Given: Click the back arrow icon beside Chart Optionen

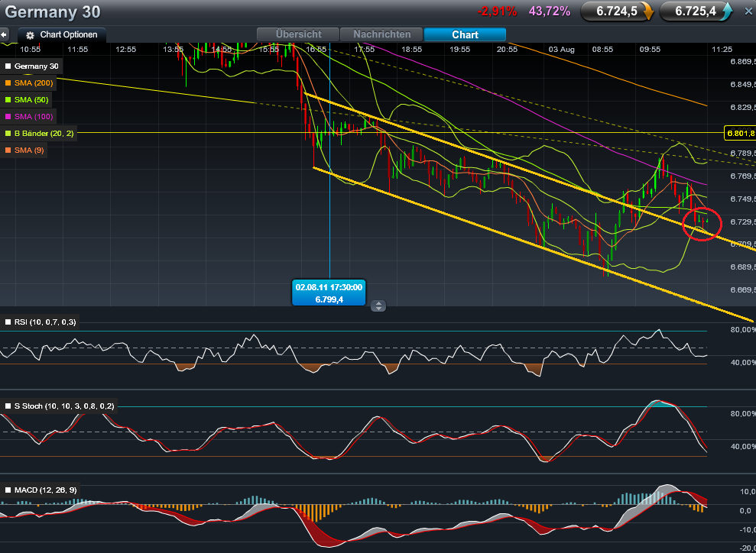Looking at the screenshot, I should (5, 34).
